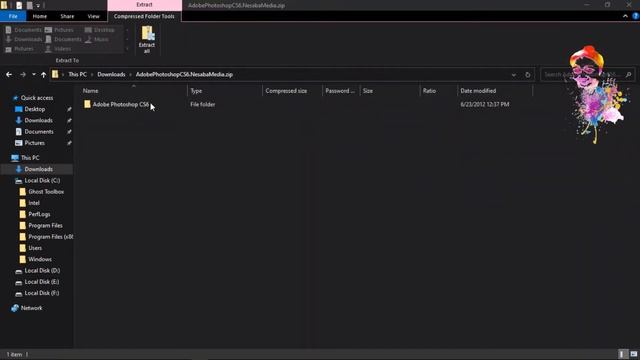Viewport: 640px width, 360px height.
Task: Select Local Disk (F:) drive
Action: pos(42,293)
